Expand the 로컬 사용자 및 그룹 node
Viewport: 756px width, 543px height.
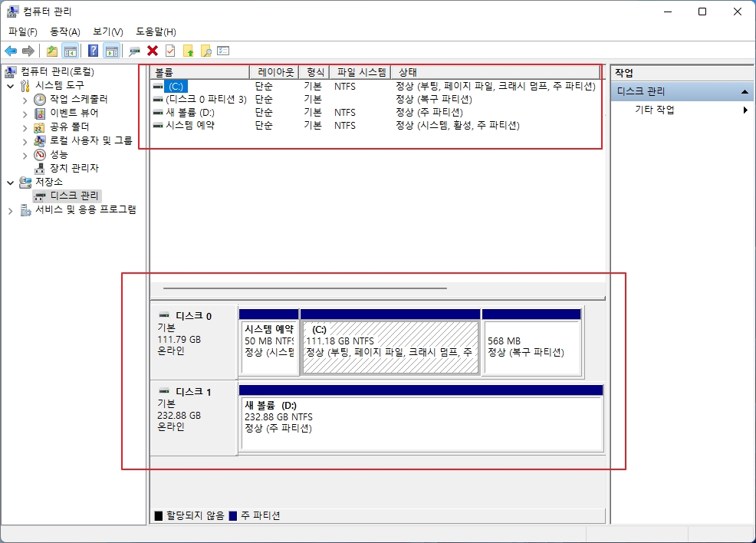(x=25, y=140)
